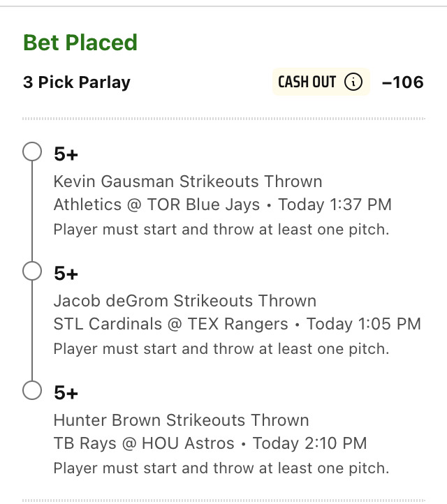Viewport: 447px width, 504px height.
Task: Select the Hunter Brown leg status circle
Action: [32, 390]
